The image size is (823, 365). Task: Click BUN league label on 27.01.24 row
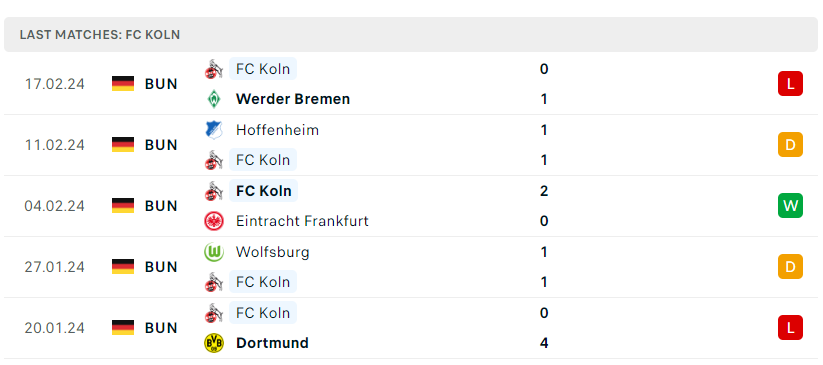161,267
